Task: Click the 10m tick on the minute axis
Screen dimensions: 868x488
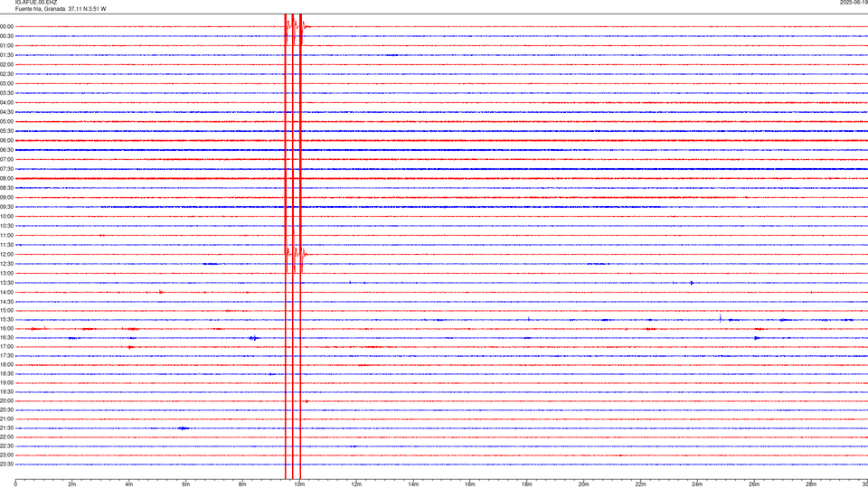Action: point(299,484)
